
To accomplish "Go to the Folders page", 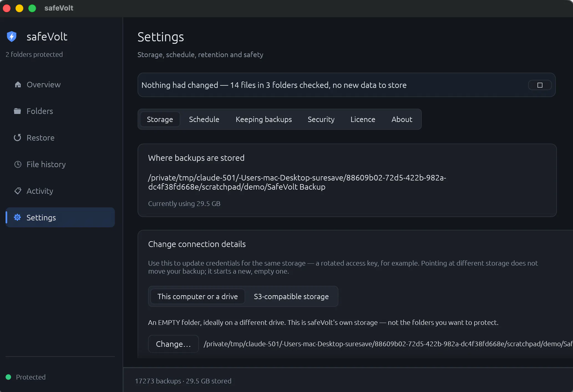I will pyautogui.click(x=60, y=111).
